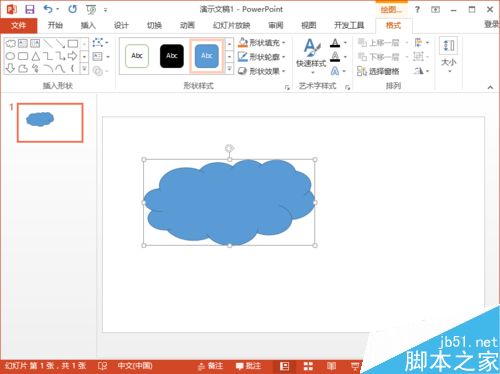Open the Edit Shape points menu
The image size is (500, 374).
coord(100,42)
